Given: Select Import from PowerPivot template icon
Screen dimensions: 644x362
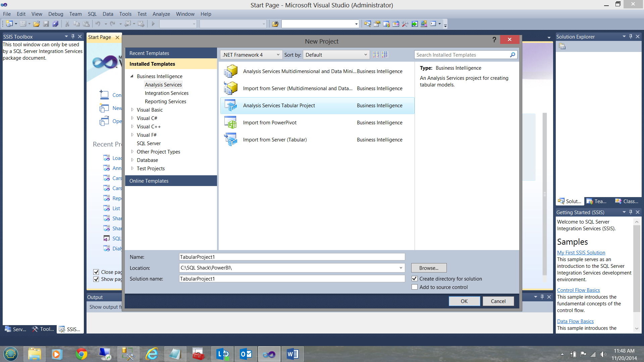Looking at the screenshot, I should 231,123.
